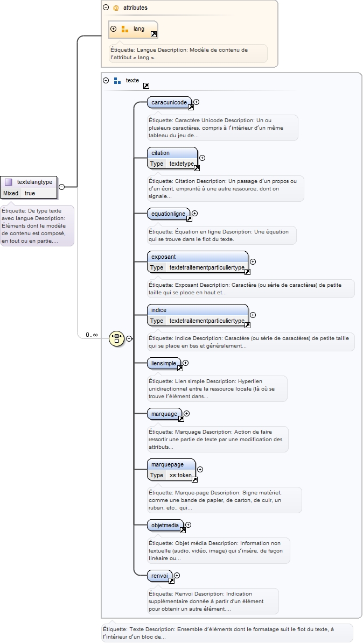The height and width of the screenshot is (644, 363).
Task: Expand the lang attribute group
Action: (x=114, y=29)
